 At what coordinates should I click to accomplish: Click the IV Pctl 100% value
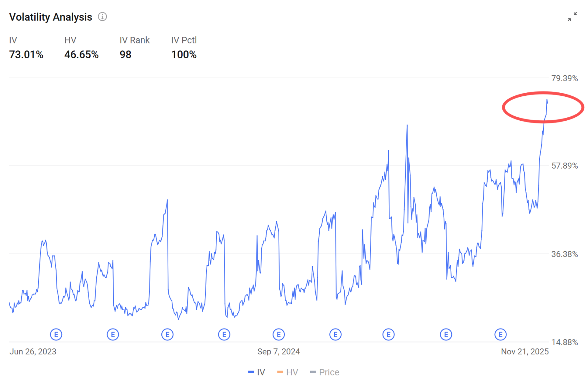(184, 55)
